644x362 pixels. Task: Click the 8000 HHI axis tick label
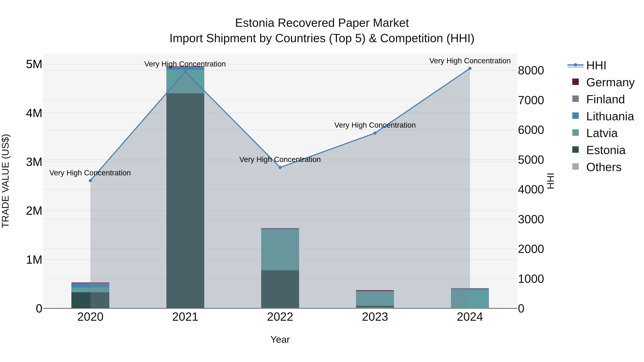(x=531, y=70)
